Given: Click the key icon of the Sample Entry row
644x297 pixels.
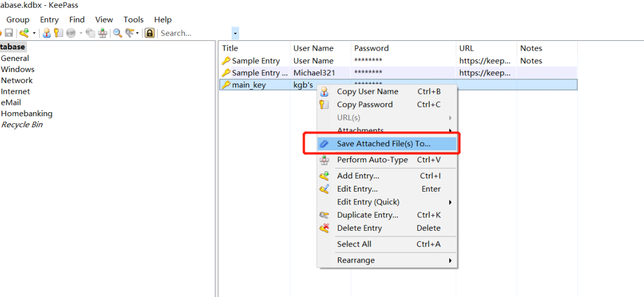Looking at the screenshot, I should pos(226,60).
